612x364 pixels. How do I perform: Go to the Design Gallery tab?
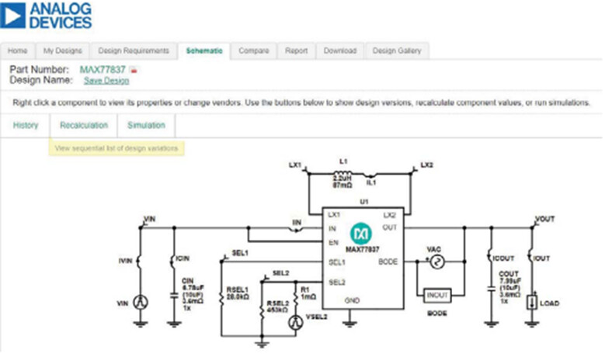[x=397, y=50]
